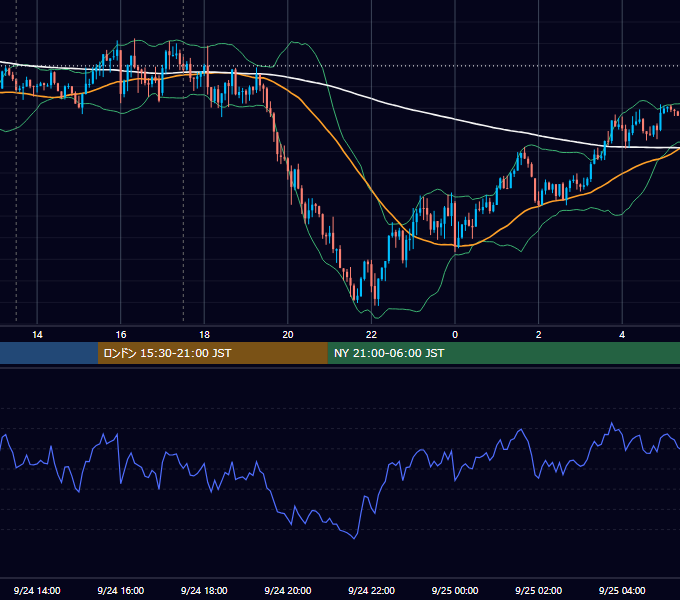This screenshot has height=600, width=680.
Task: Click the hour label 18 on price chart axis
Action: [x=204, y=335]
